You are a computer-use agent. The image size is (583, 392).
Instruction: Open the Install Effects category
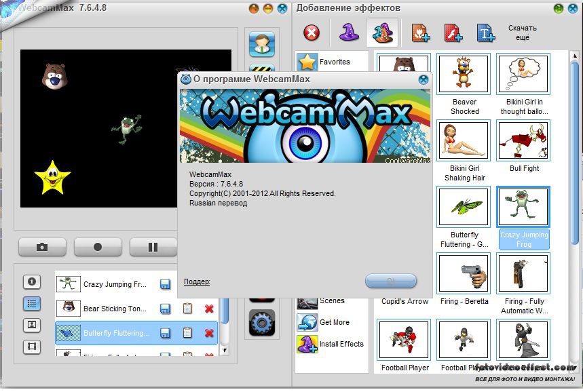332,344
